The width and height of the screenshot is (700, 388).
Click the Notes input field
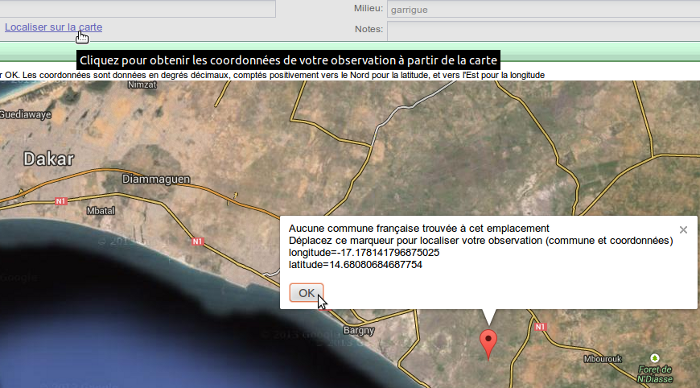(543, 31)
